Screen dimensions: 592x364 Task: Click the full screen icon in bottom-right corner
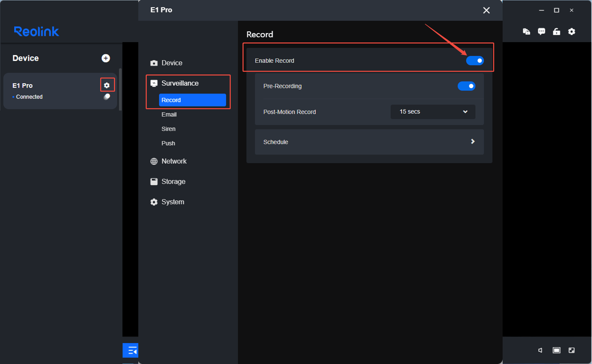(571, 351)
